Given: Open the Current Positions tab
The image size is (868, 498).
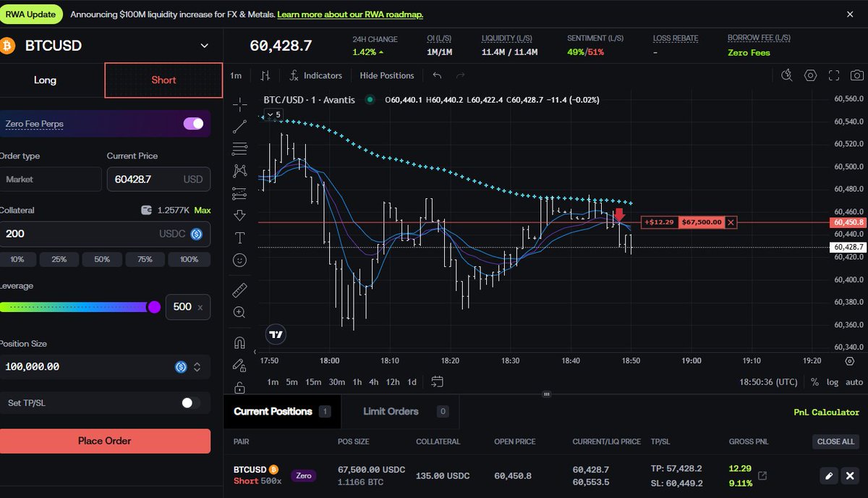Looking at the screenshot, I should click(x=282, y=411).
